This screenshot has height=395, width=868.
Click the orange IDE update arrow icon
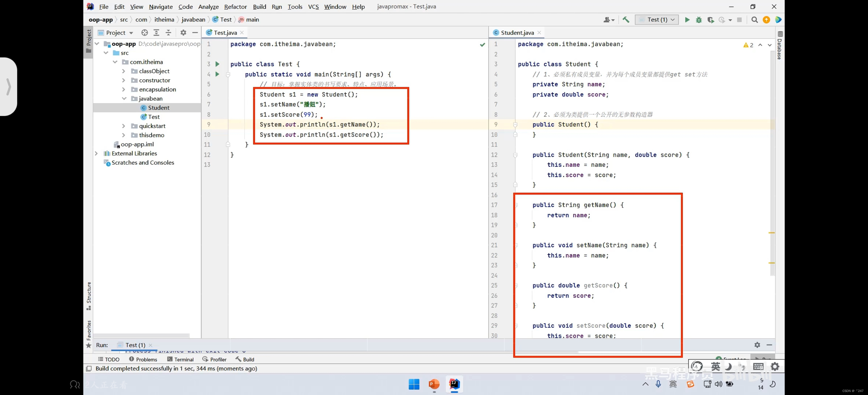pos(766,19)
